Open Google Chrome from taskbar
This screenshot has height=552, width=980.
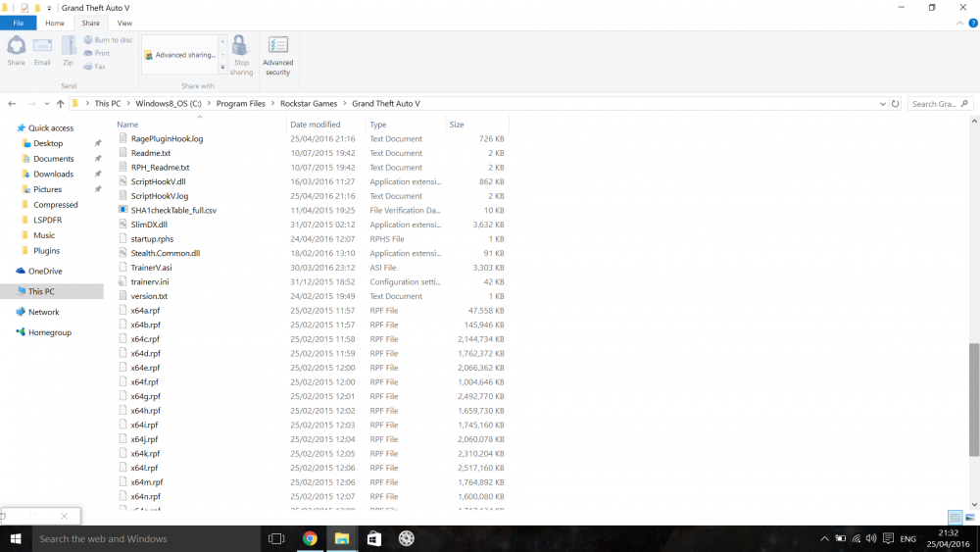(x=310, y=538)
